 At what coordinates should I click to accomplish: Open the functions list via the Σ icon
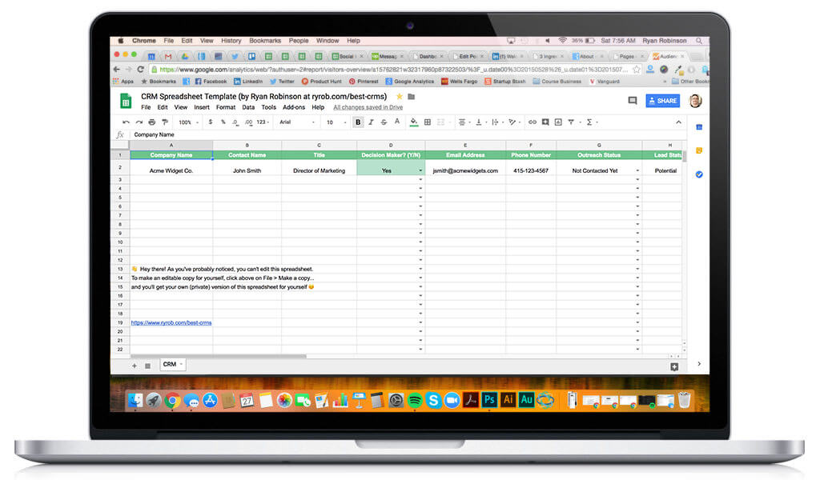tap(589, 122)
